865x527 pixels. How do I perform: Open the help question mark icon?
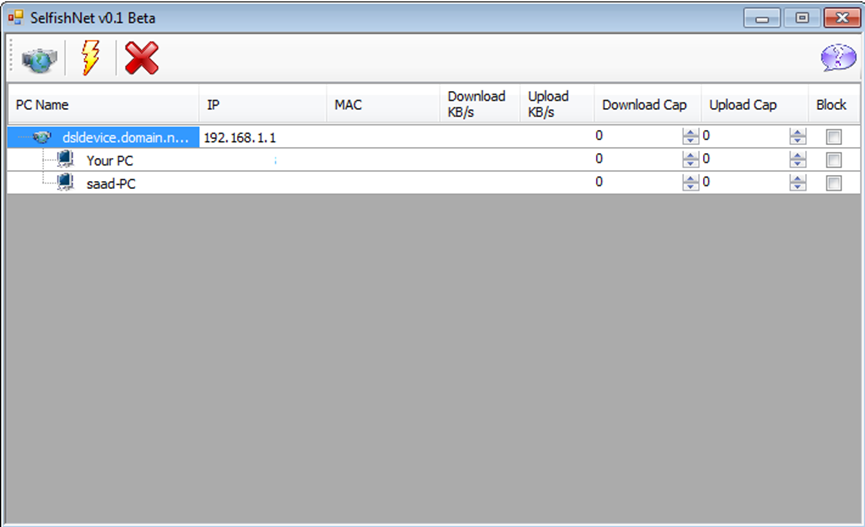(837, 59)
